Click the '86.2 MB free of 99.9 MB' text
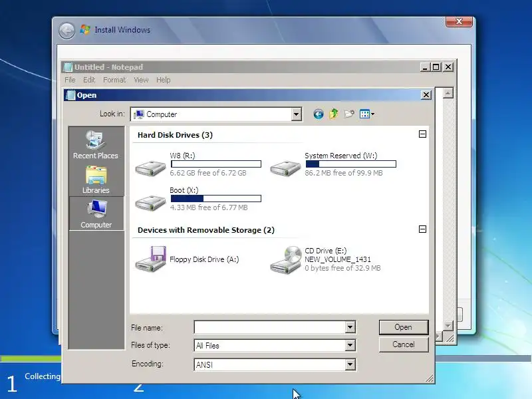532x399 pixels. 343,173
